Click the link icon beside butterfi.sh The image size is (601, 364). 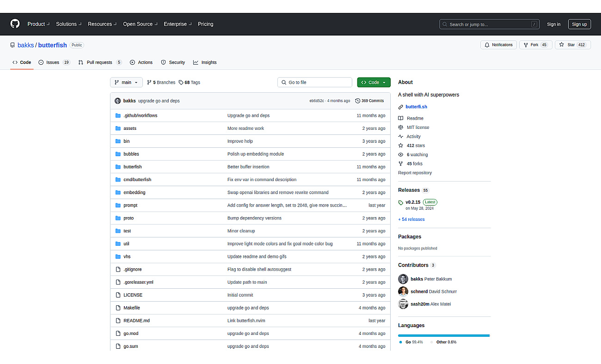[x=401, y=107]
